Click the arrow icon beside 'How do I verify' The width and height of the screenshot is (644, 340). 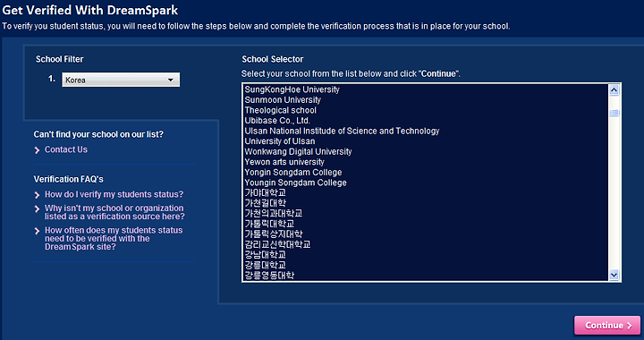tap(37, 195)
